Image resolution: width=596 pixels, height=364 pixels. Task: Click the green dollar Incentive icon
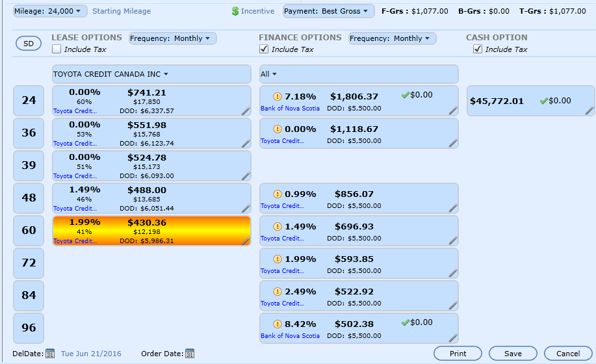pos(235,11)
